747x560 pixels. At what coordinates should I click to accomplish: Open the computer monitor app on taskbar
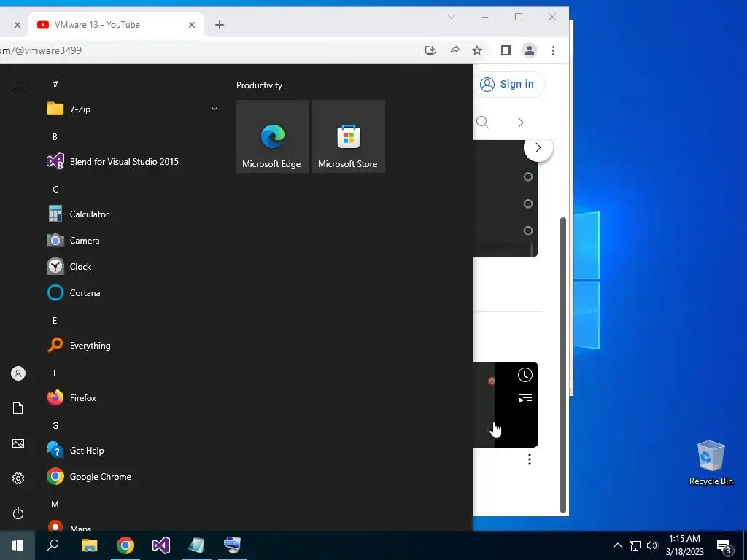point(233,545)
